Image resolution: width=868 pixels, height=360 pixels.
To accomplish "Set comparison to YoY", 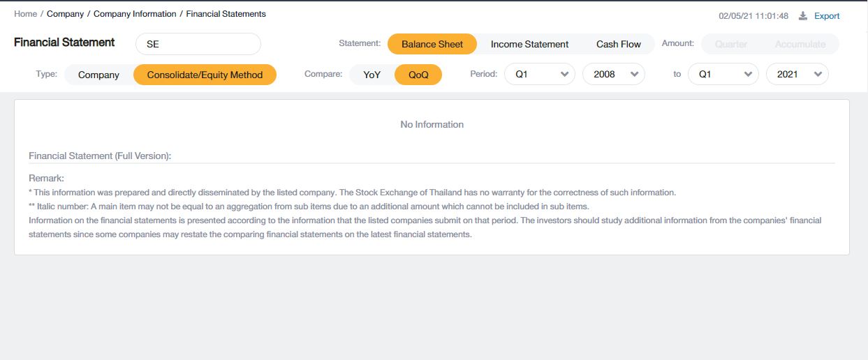I will coord(372,75).
